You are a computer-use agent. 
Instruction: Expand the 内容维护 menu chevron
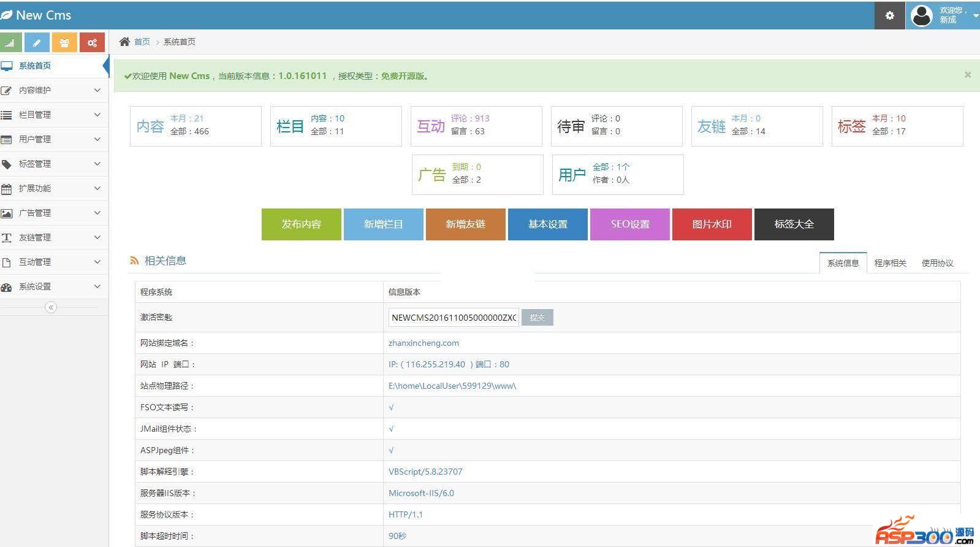97,90
